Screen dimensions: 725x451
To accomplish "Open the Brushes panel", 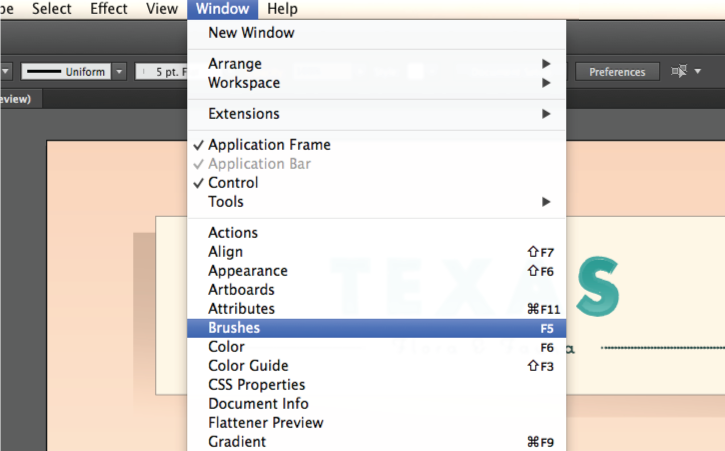I will [x=376, y=328].
